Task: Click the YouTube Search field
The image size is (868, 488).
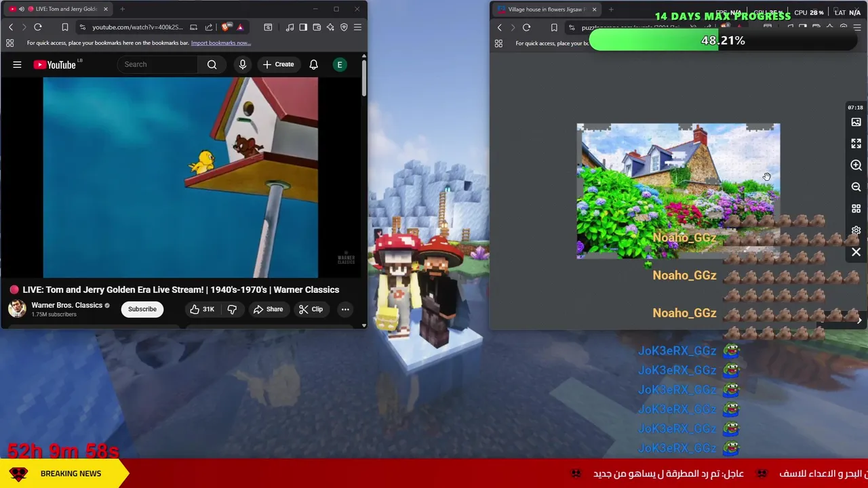Action: coord(159,64)
